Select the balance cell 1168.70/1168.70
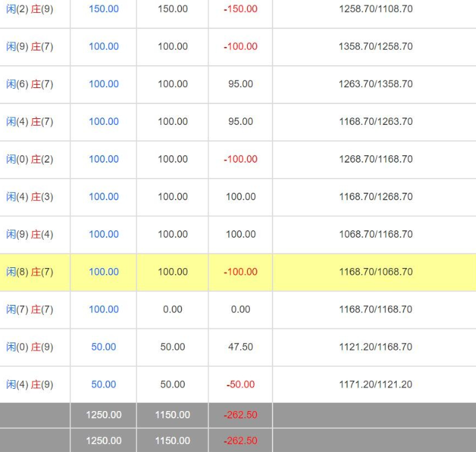 point(375,310)
